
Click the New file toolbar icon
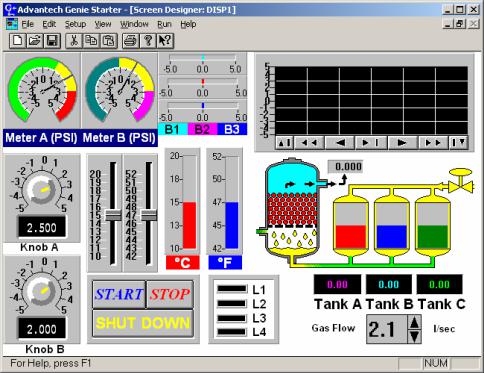pos(18,41)
